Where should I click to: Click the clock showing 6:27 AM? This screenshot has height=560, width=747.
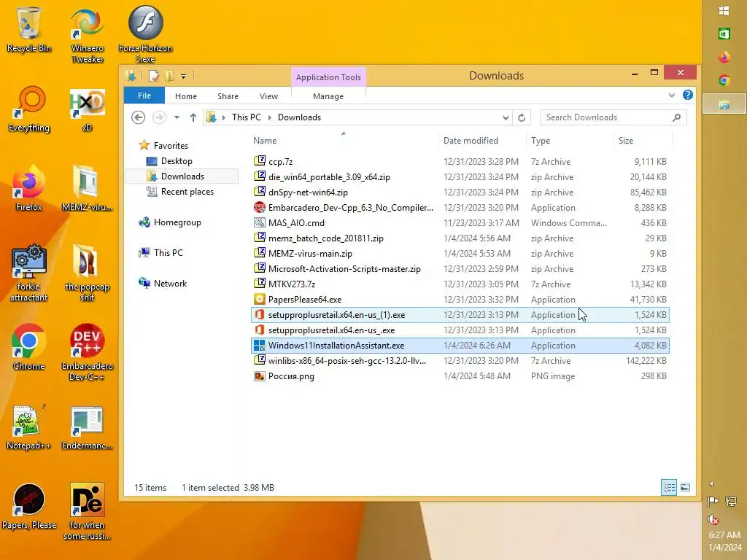pos(724,534)
